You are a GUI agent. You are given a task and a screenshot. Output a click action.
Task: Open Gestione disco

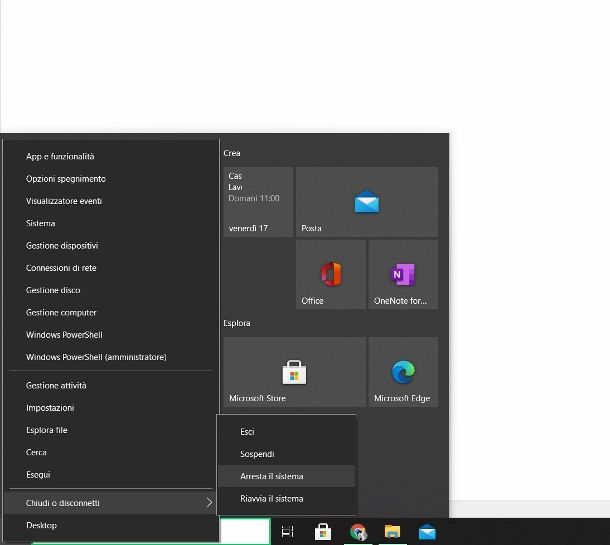click(111, 290)
